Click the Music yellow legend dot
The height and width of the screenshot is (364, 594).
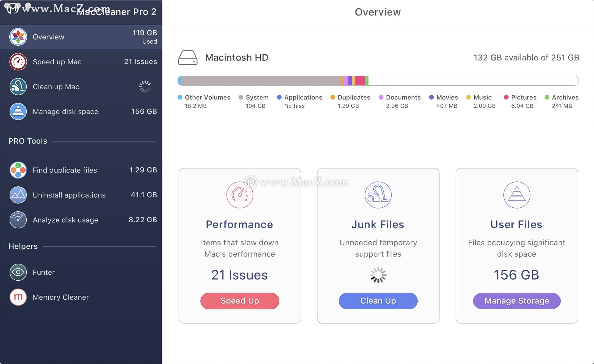tap(468, 97)
